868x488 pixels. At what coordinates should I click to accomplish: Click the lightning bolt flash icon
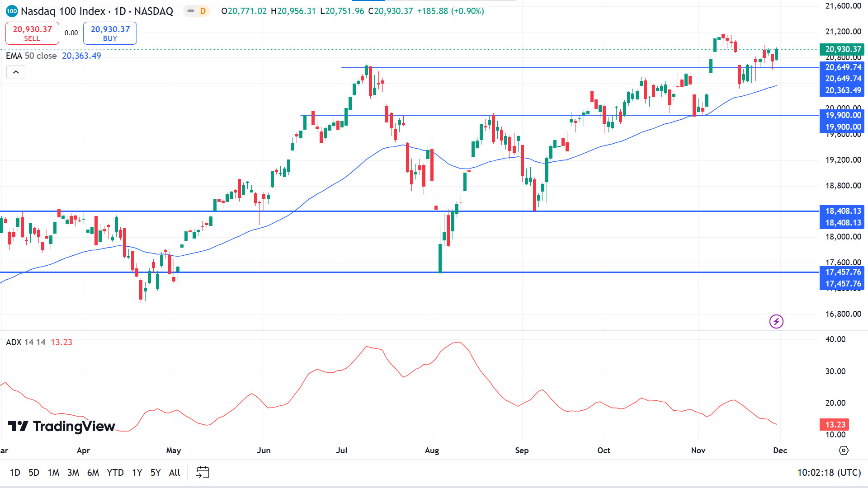tap(776, 322)
